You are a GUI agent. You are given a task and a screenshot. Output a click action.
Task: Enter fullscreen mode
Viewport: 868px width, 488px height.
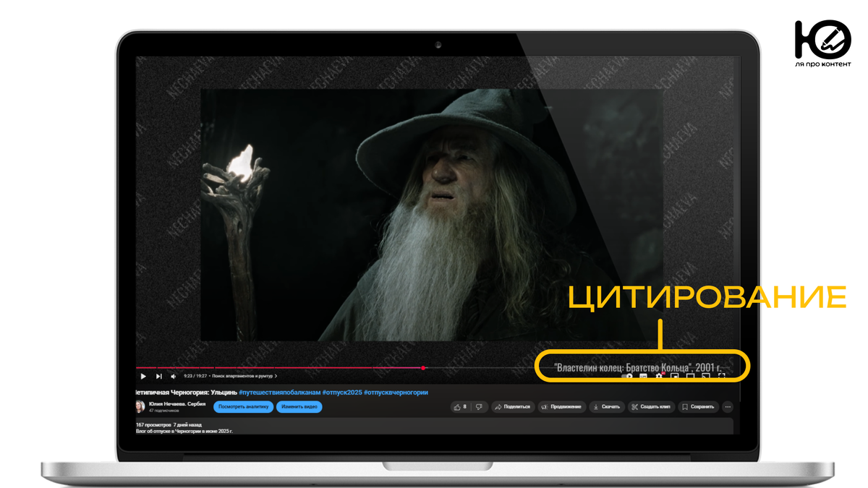click(721, 376)
